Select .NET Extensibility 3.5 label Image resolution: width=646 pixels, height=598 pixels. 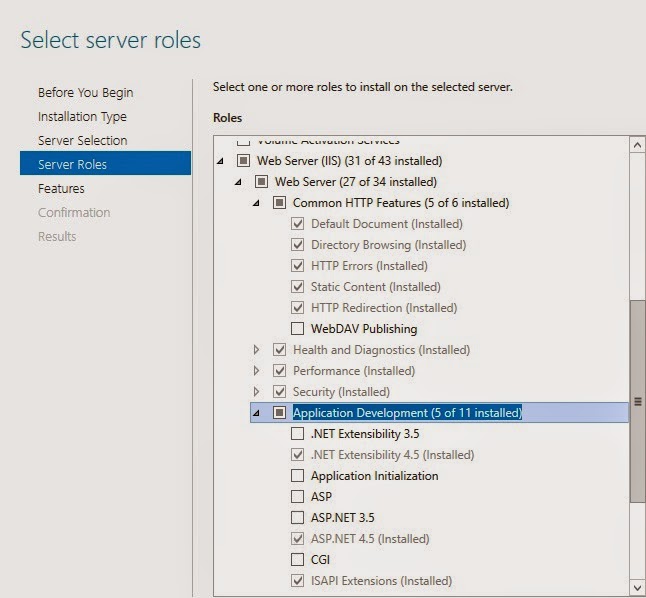(365, 434)
